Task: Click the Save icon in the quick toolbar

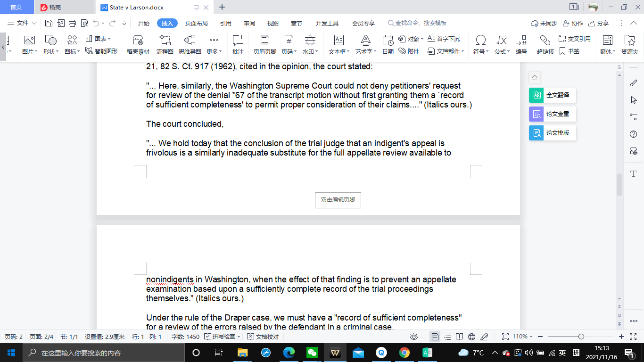Action: coord(49,23)
